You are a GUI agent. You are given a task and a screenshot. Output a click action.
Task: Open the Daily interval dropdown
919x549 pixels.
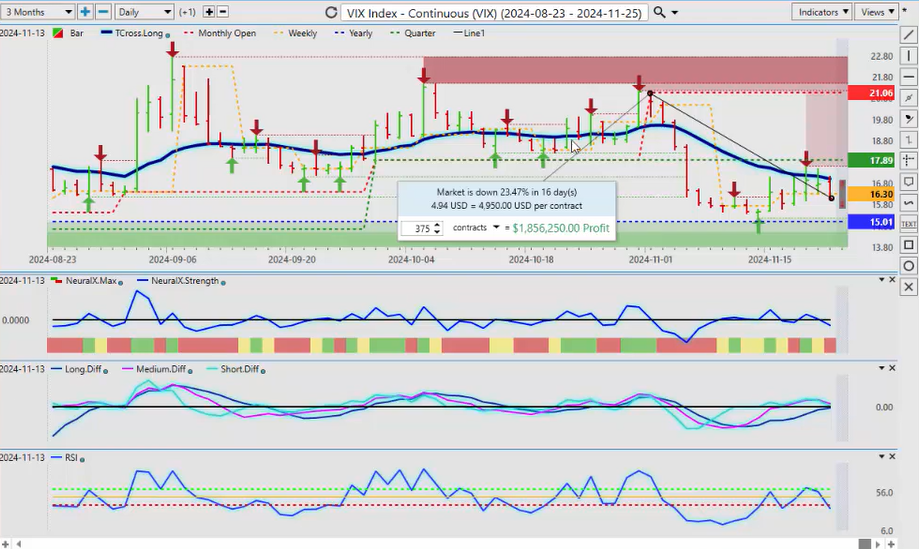(x=143, y=12)
